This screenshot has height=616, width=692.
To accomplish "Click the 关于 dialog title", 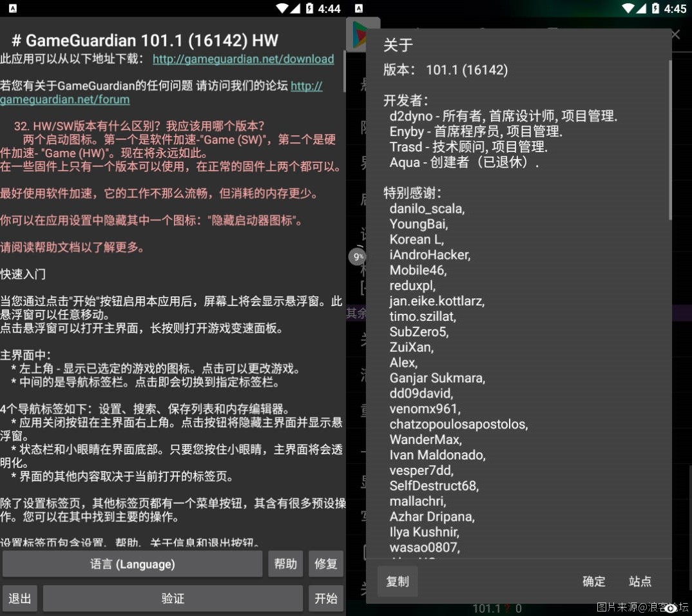I will 398,45.
